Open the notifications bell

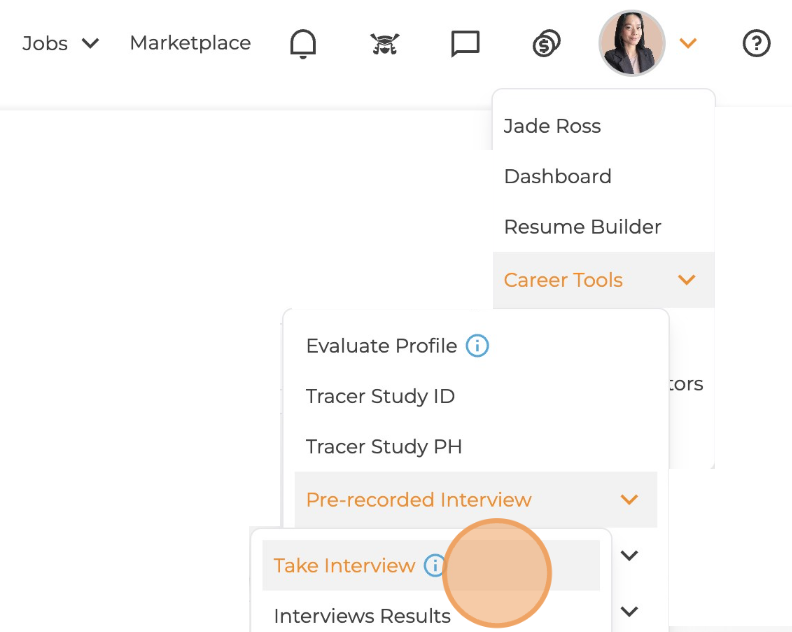(302, 44)
